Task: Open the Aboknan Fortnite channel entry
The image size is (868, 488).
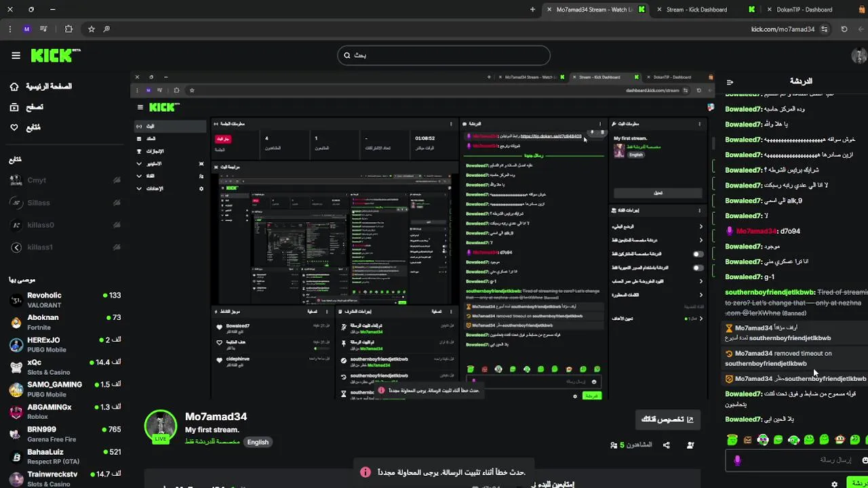Action: click(x=65, y=322)
